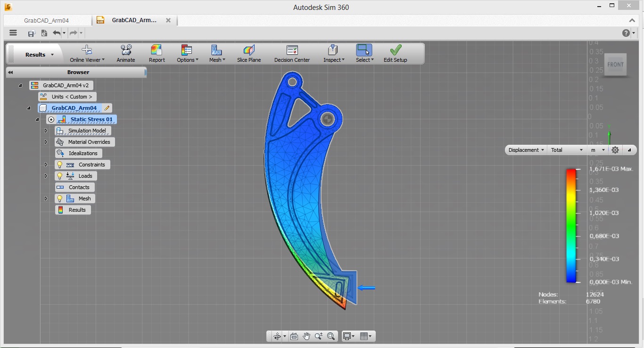Screen dimensions: 644x348
Task: Expand the Constraints node
Action: (x=46, y=165)
